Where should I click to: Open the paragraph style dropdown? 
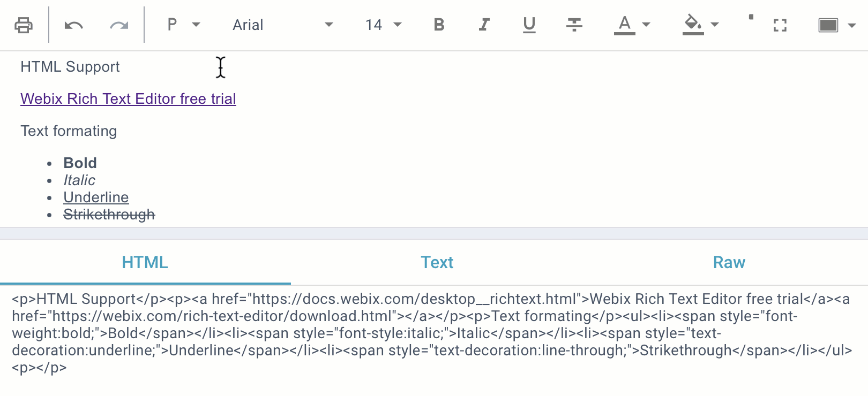click(x=184, y=25)
